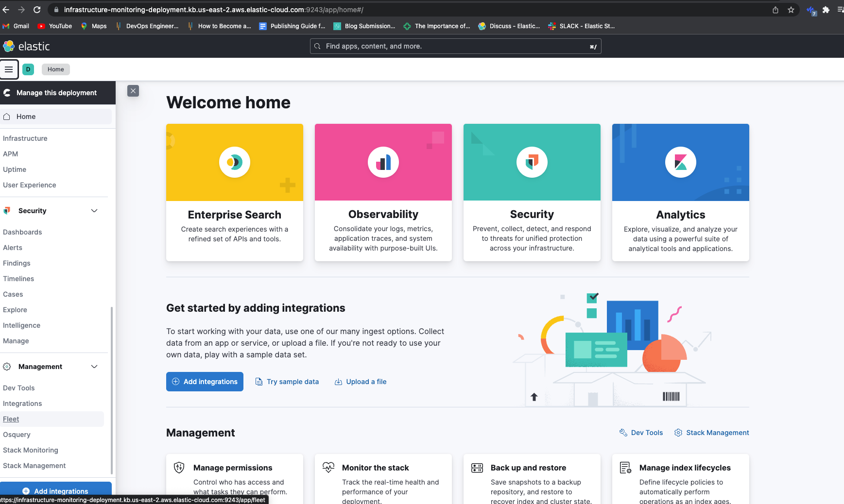
Task: Select Home breadcrumb tab
Action: click(56, 69)
